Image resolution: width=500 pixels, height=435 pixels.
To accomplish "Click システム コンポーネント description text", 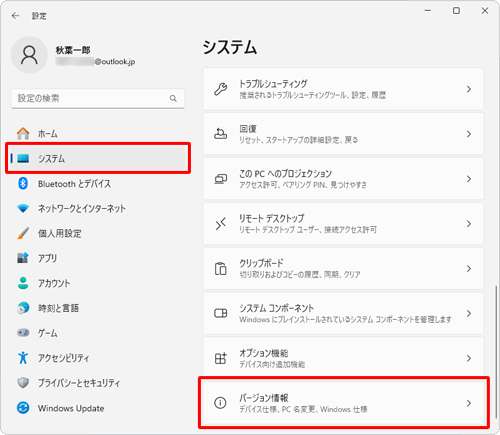I will (345, 320).
